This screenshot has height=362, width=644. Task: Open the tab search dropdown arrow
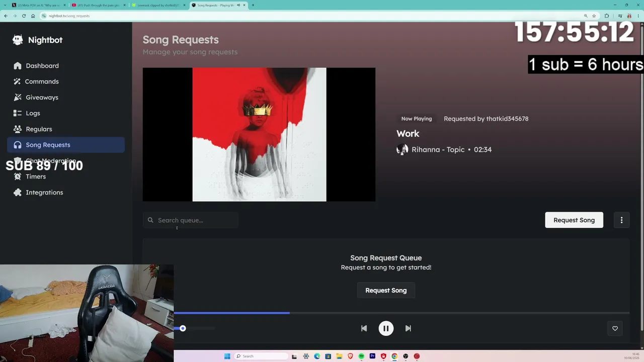click(5, 5)
